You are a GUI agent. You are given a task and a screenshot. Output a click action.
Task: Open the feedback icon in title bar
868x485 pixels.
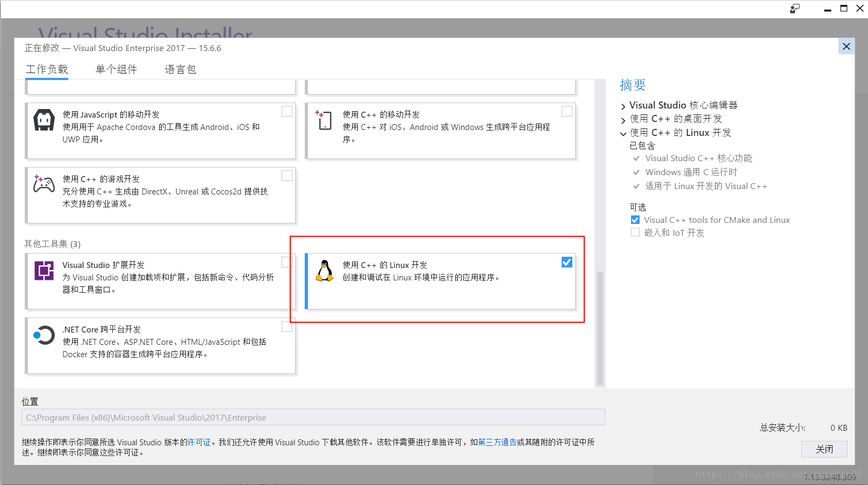795,9
